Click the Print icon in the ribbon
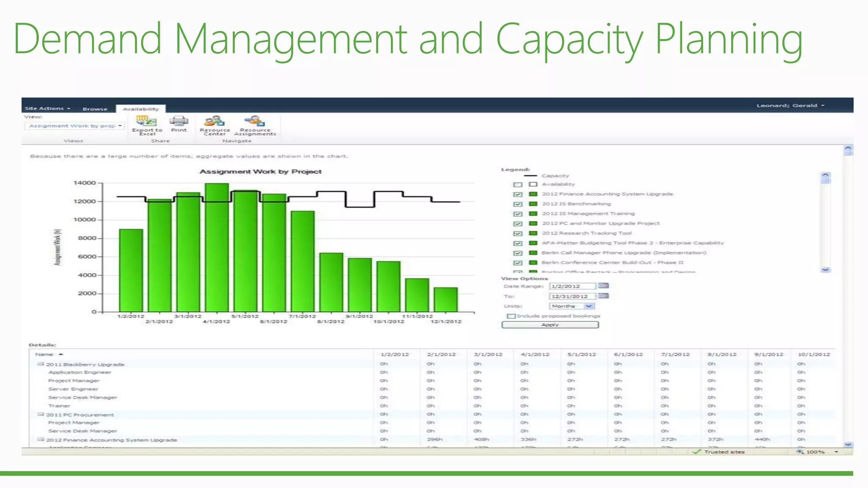The width and height of the screenshot is (868, 488). tap(179, 121)
